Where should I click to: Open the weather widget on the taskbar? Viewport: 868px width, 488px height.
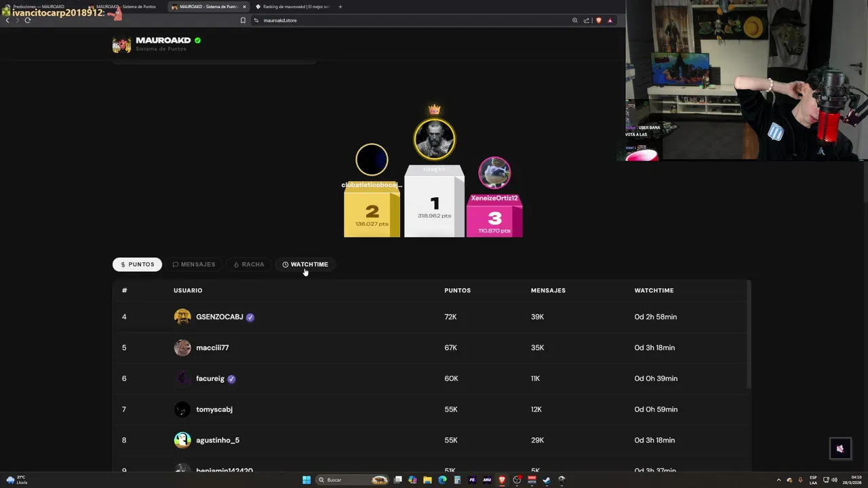point(16,480)
